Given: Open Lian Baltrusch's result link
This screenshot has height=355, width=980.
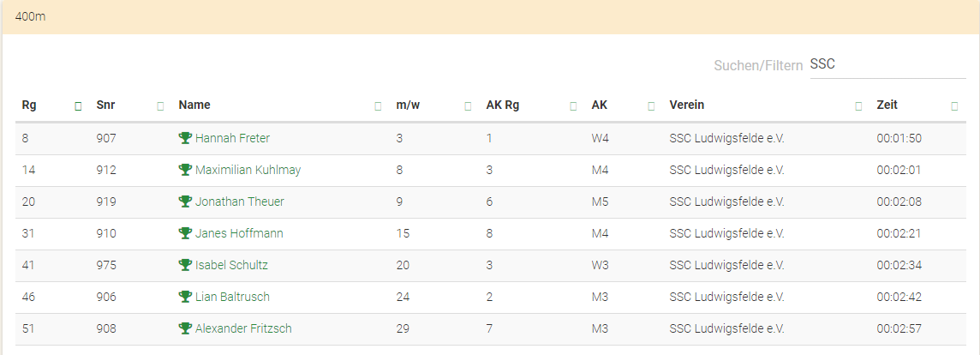Looking at the screenshot, I should tap(232, 297).
